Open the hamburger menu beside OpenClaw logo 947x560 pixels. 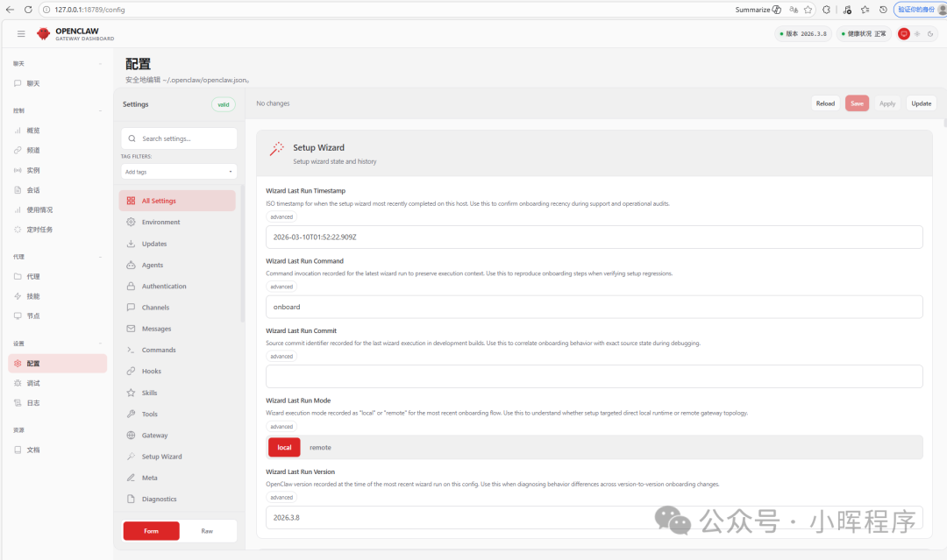21,33
